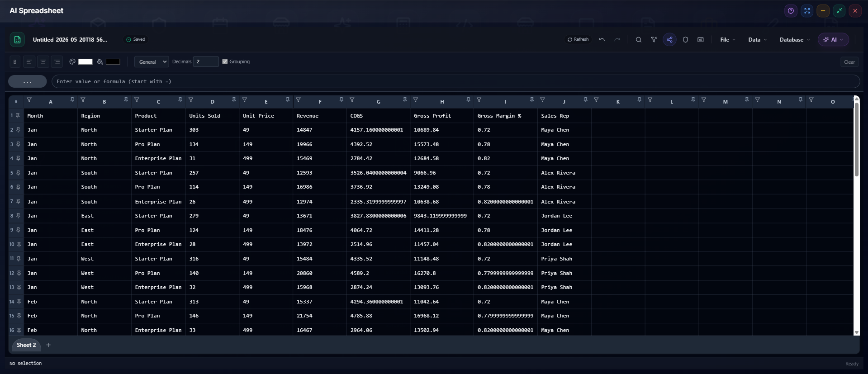Screen dimensions: 868x374
Task: Open the shield protection icon
Action: coord(685,40)
